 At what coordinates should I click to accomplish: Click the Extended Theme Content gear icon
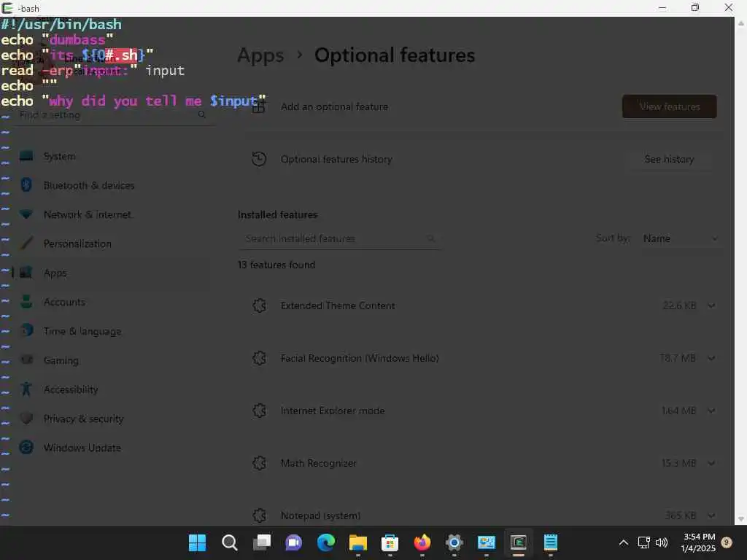point(259,306)
